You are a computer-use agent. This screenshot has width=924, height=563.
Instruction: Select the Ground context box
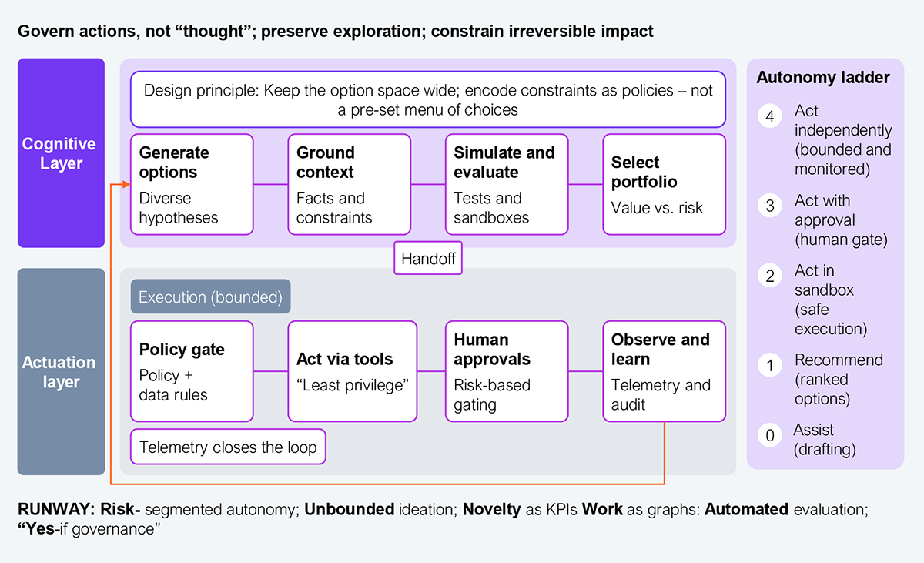(x=349, y=184)
